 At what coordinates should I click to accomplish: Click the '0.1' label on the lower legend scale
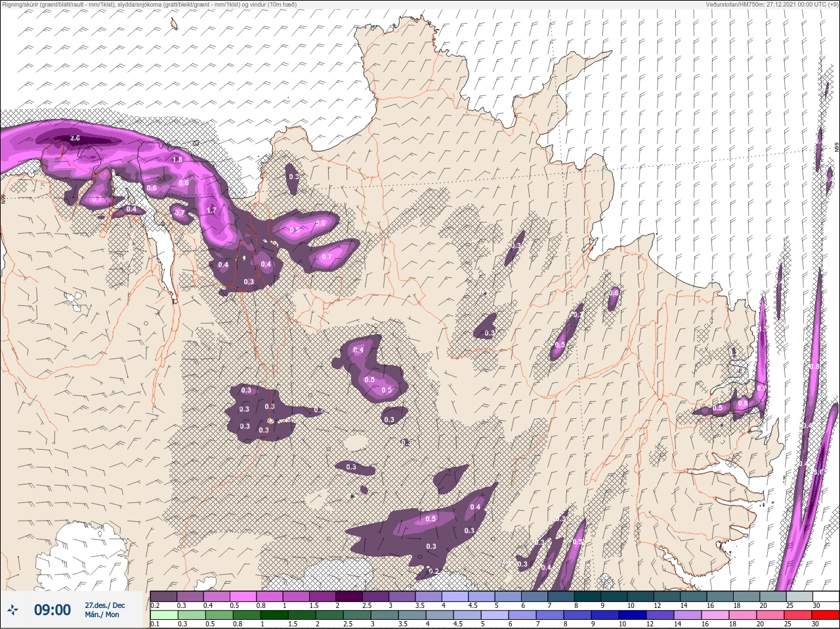point(155,624)
